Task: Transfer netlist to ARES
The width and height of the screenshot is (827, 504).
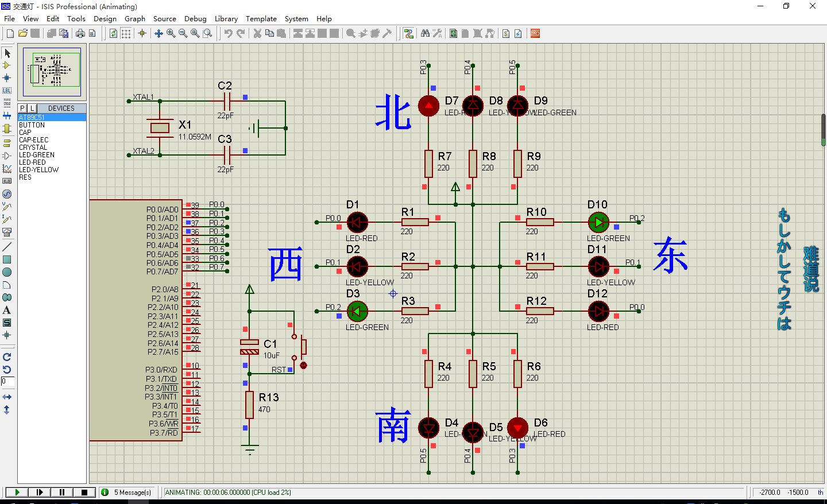Action: 535,33
